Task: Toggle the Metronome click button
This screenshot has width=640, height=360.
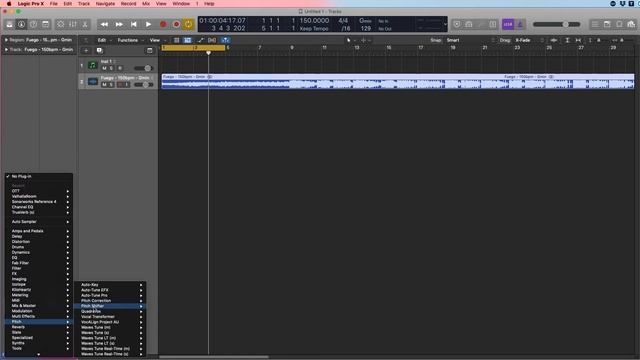Action: click(520, 24)
